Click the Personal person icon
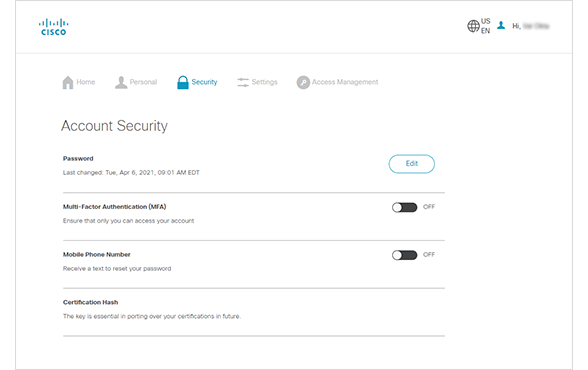 point(121,82)
